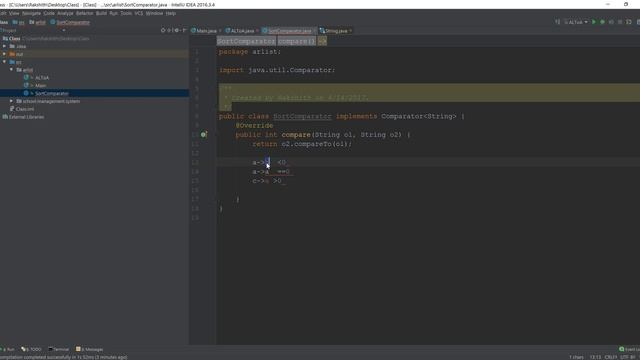Click the Make Project icon left of run configuration

(558, 22)
